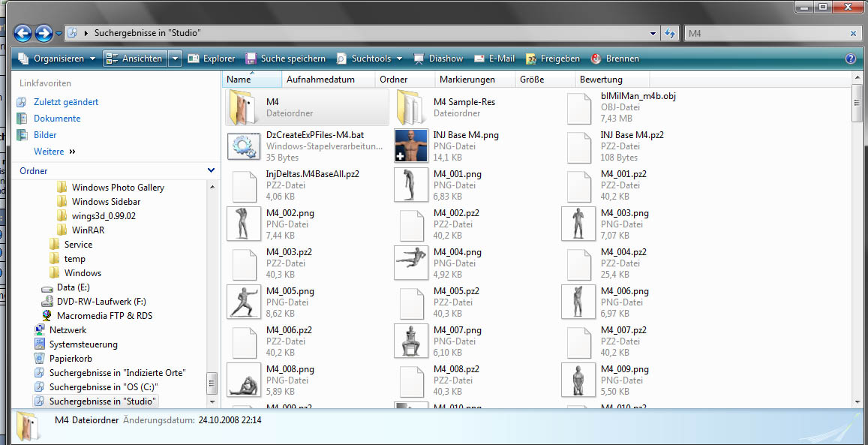Click Suche speichern
The height and width of the screenshot is (445, 868).
[286, 58]
